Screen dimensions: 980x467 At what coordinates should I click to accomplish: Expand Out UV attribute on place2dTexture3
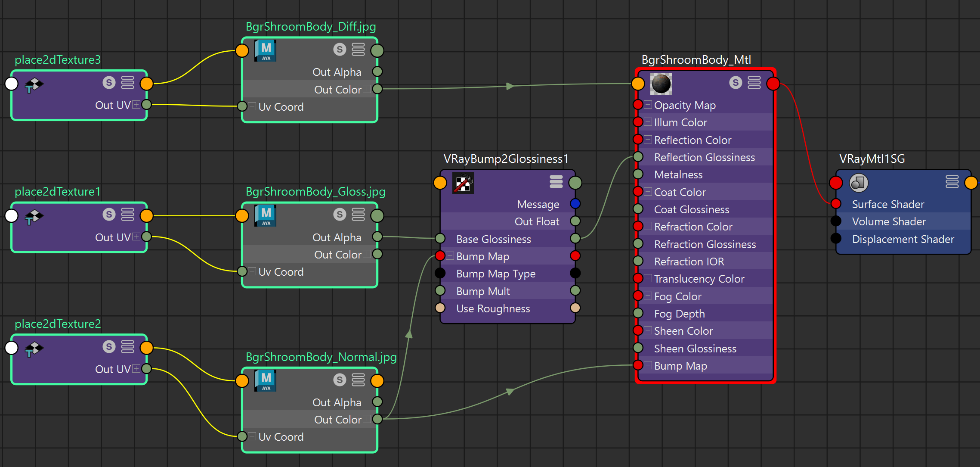pyautogui.click(x=136, y=105)
